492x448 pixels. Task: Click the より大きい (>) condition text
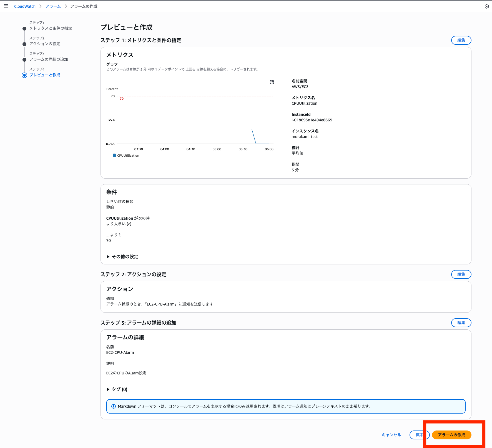[119, 224]
